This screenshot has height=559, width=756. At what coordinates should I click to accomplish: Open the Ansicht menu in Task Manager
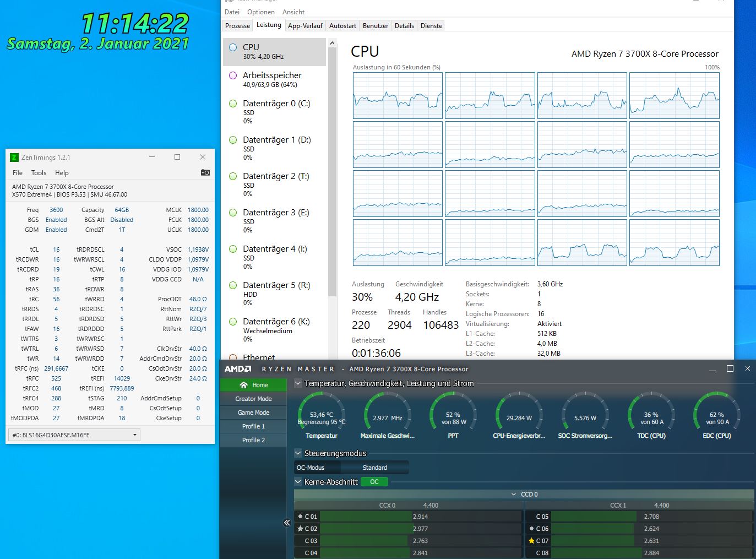coord(293,12)
